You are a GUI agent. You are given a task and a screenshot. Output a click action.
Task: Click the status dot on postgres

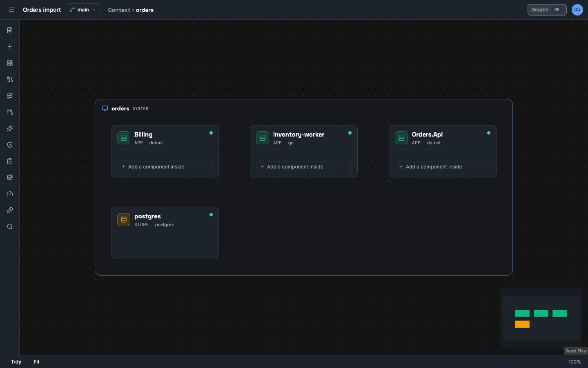(x=211, y=215)
